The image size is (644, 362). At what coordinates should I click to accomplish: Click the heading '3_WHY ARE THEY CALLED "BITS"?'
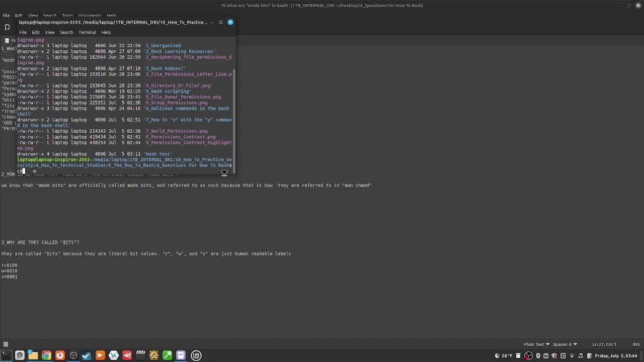[40, 242]
